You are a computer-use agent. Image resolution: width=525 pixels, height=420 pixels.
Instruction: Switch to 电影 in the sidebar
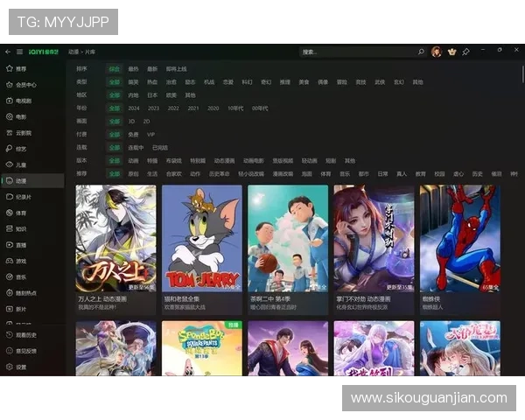pyautogui.click(x=21, y=116)
